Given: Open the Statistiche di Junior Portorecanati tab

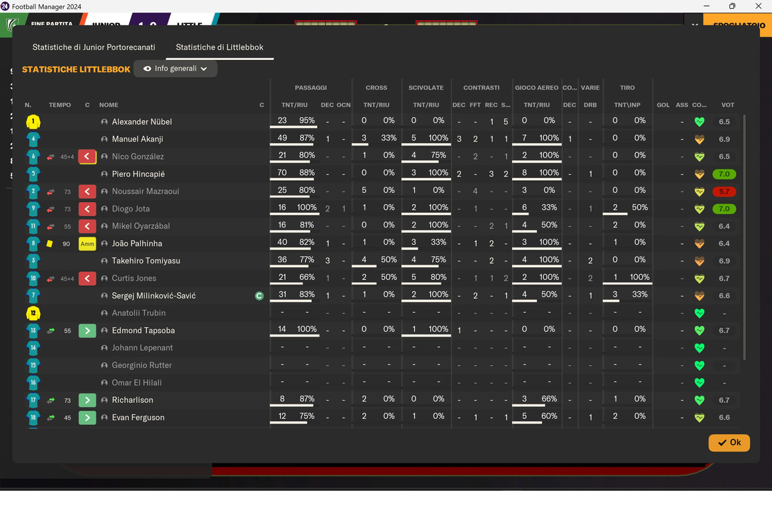Looking at the screenshot, I should (x=94, y=47).
